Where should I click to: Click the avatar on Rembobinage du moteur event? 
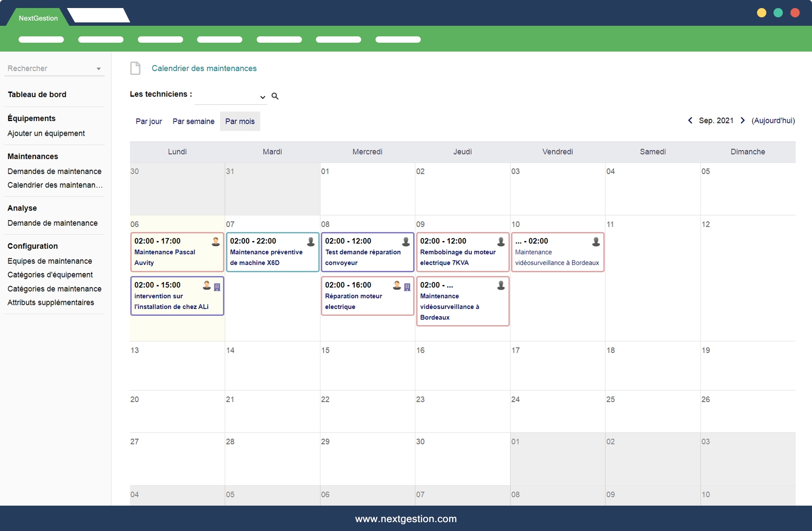coord(501,241)
